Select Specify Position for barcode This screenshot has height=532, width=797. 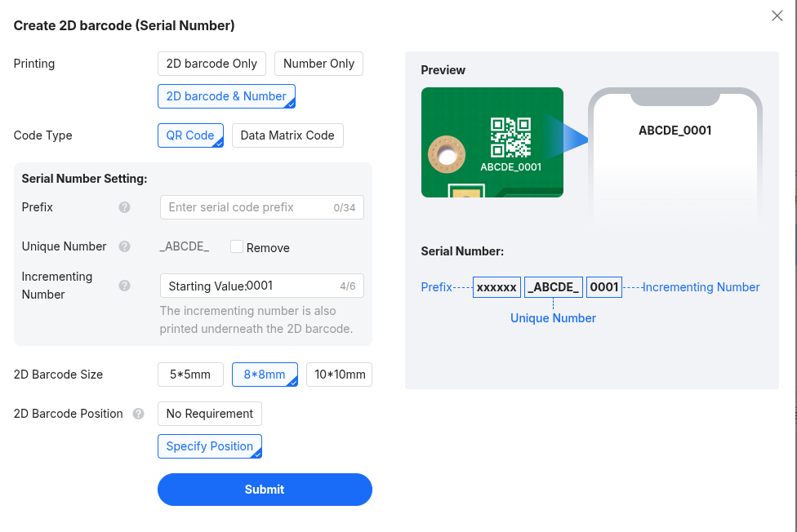[209, 446]
